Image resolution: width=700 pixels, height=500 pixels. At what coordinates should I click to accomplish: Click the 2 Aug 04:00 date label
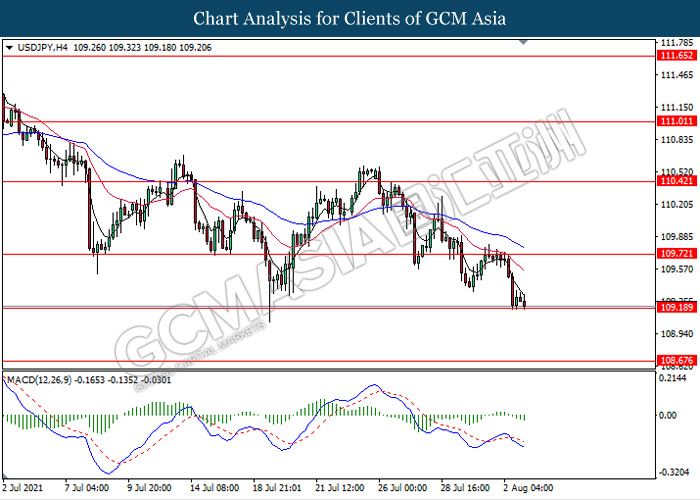click(528, 488)
